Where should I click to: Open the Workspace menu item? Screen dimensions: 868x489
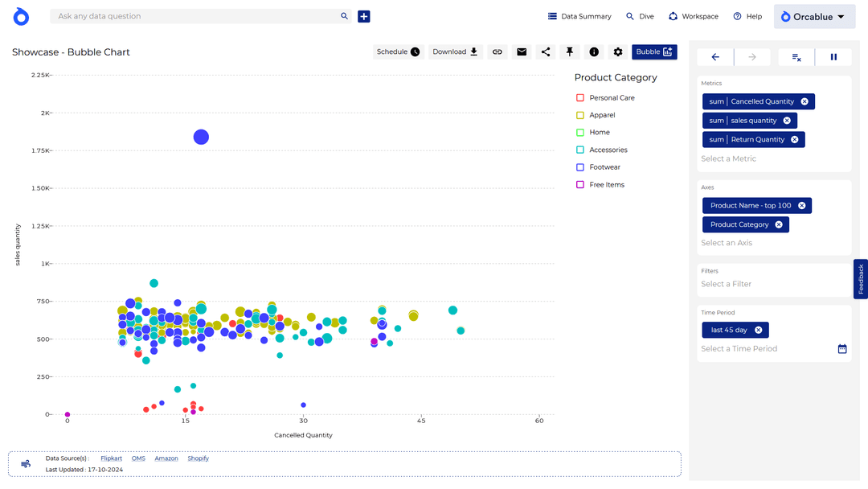tap(693, 16)
